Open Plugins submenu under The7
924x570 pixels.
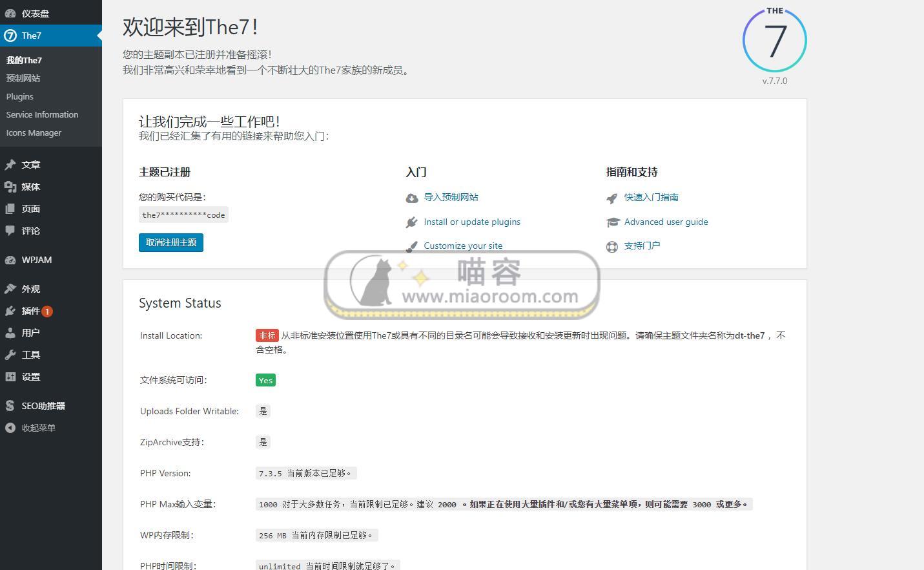[20, 96]
